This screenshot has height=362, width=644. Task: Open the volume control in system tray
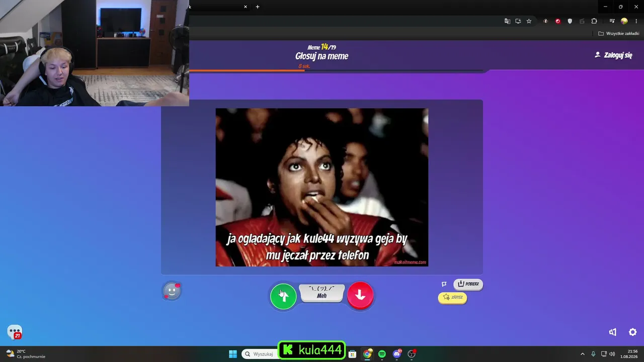coord(612,354)
